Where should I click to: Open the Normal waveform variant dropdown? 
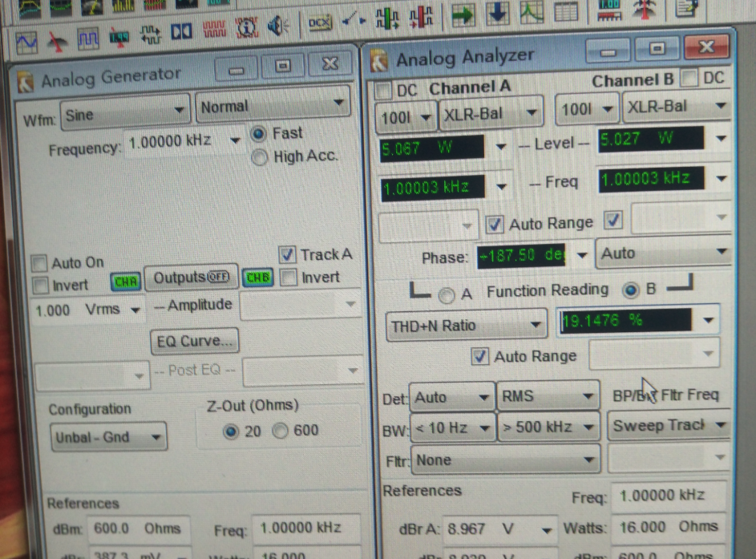[x=273, y=104]
